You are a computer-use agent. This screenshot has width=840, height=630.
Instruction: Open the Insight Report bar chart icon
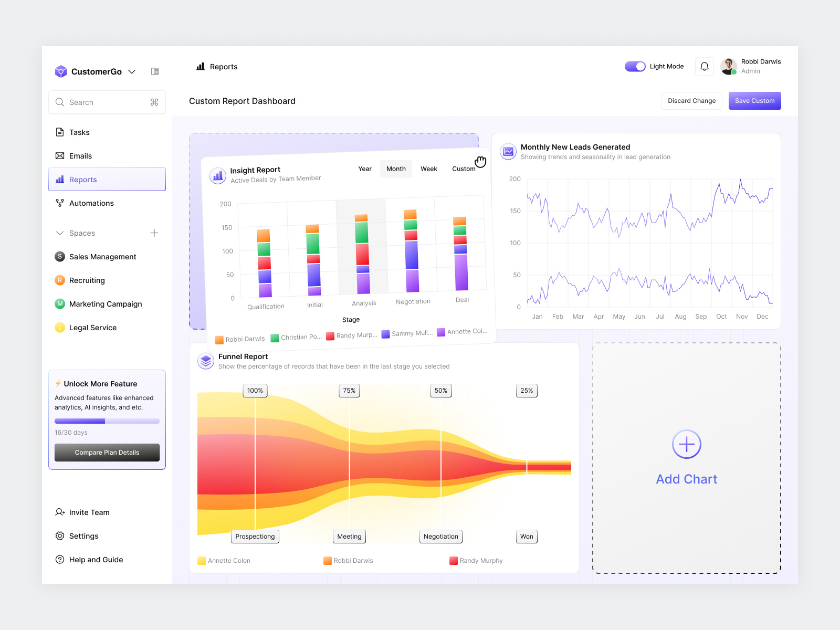(x=217, y=175)
